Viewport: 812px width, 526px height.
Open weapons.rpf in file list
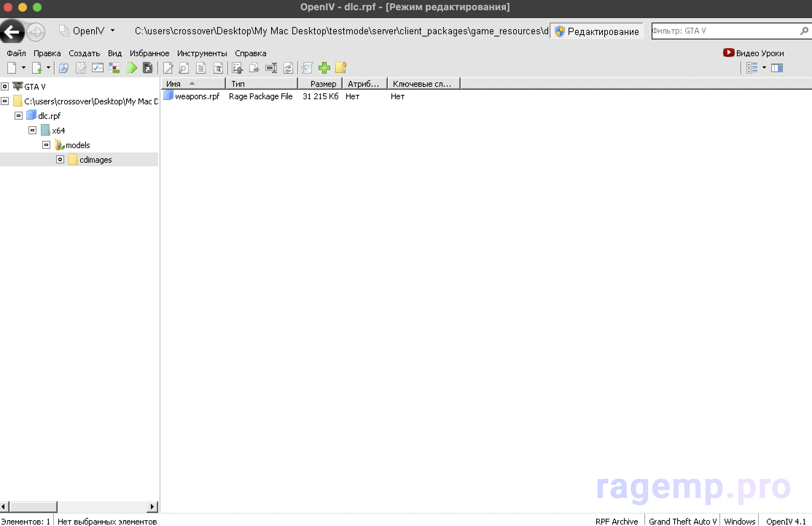click(x=197, y=96)
